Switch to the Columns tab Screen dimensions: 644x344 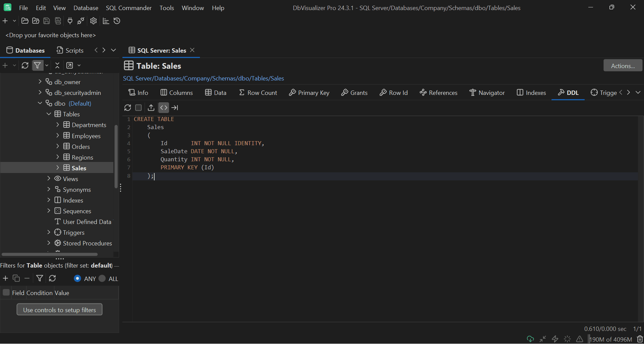[177, 93]
